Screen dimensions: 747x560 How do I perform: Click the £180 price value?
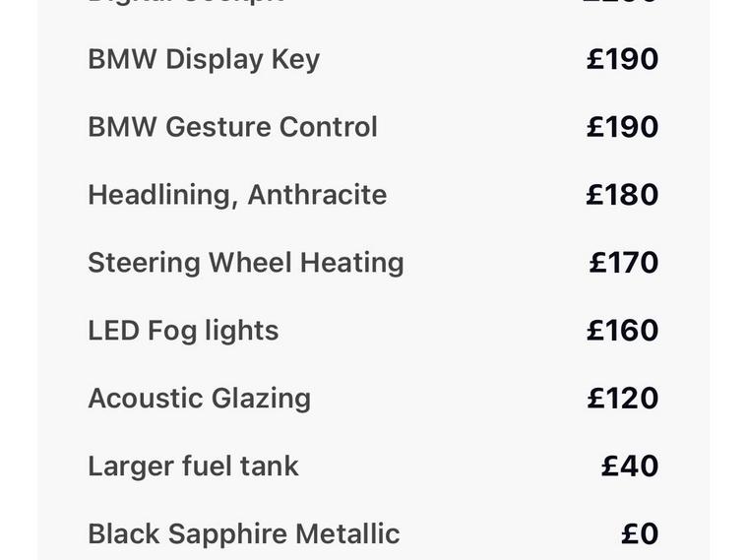click(622, 195)
